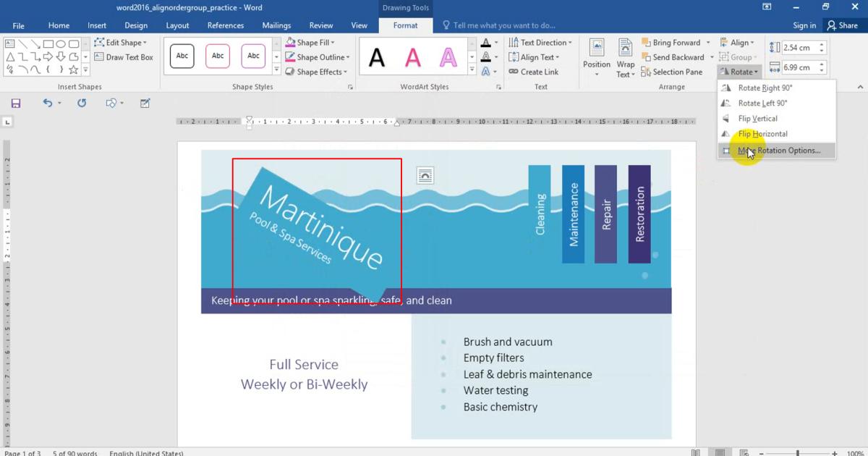Screen dimensions: 868x456
Task: Select the Isosceles Triangle shape
Action: click(10, 57)
